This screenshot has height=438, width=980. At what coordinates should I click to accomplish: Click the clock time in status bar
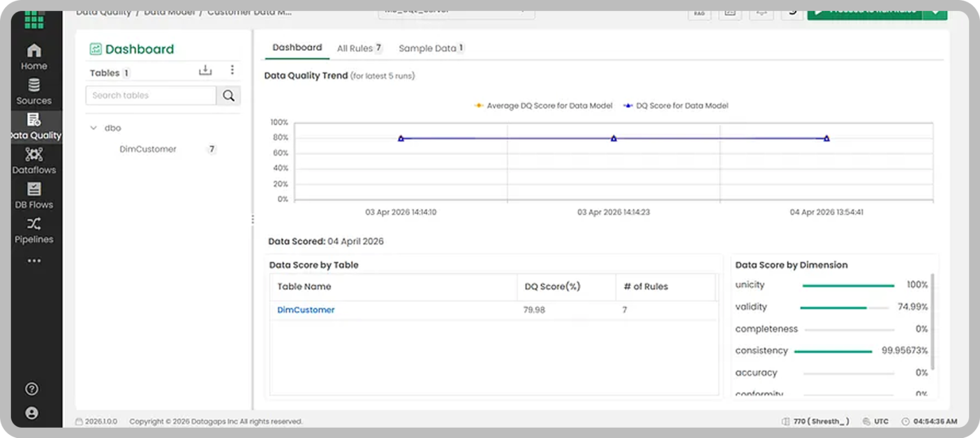coord(930,421)
